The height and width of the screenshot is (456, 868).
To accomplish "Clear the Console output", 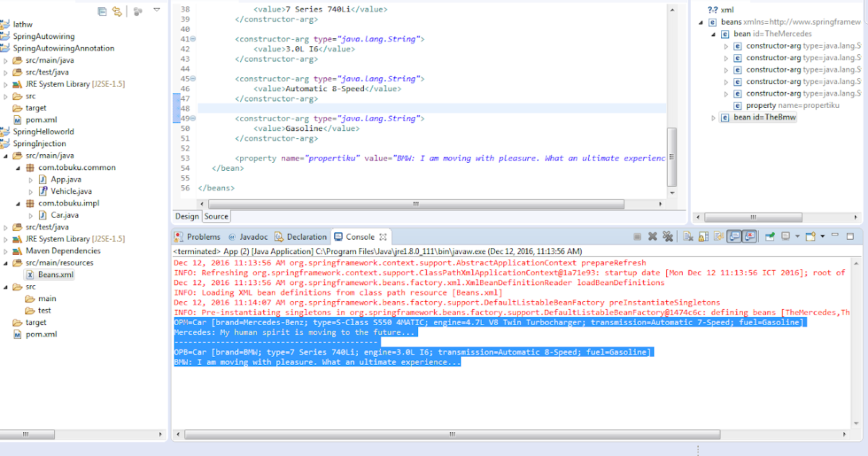I will (x=688, y=235).
